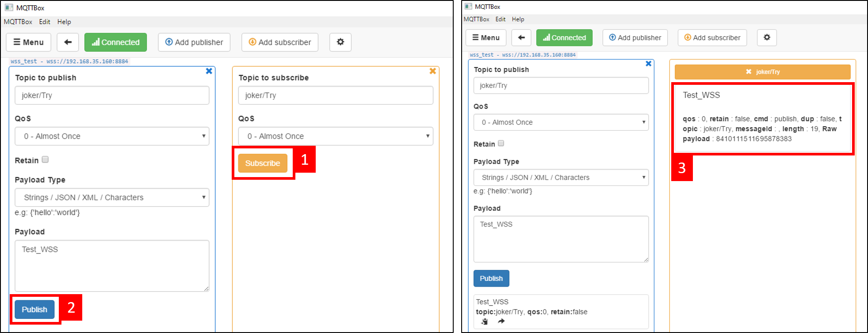Unsubscribe using the X on joker/Try bar
The height and width of the screenshot is (333, 868).
coord(748,72)
